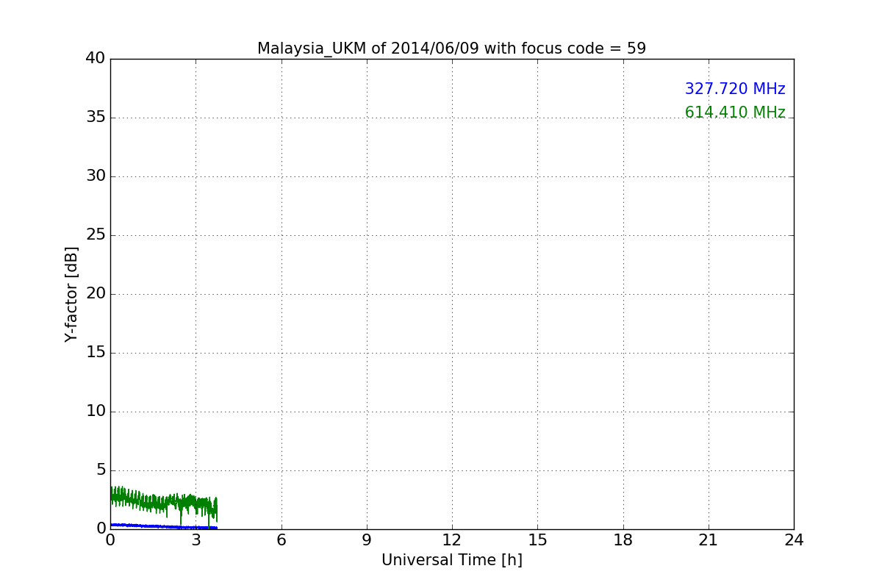Click the y-axis tick label '10'

coord(96,411)
